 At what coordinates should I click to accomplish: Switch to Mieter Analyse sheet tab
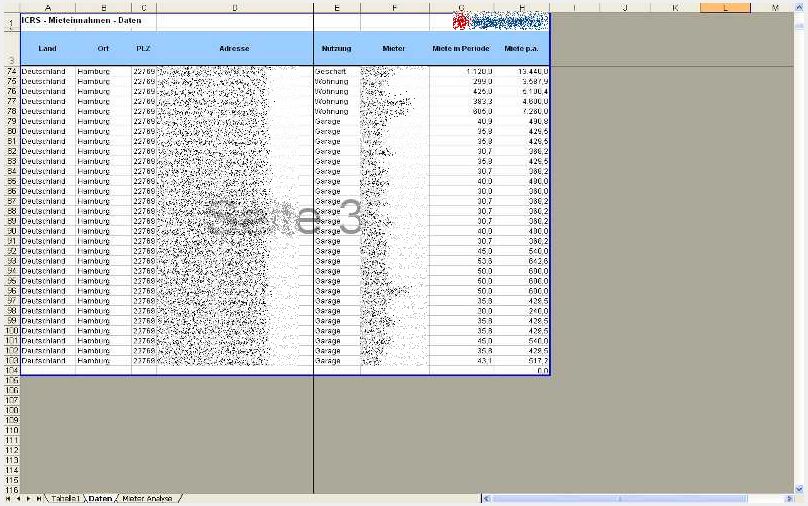point(147,499)
